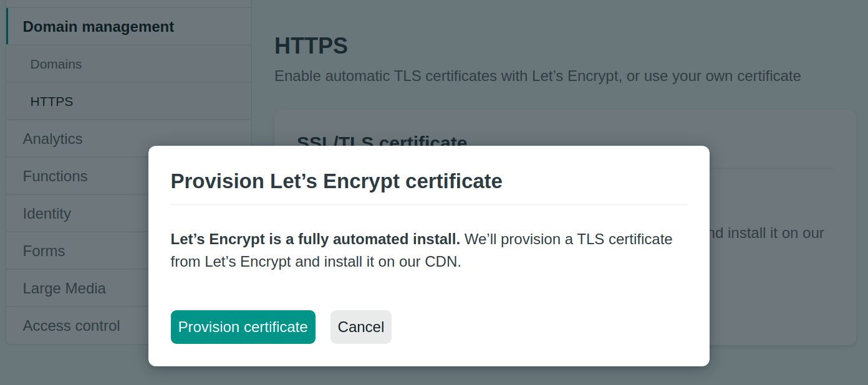Click the Provision certificate button
Viewport: 868px width, 385px height.
[243, 327]
